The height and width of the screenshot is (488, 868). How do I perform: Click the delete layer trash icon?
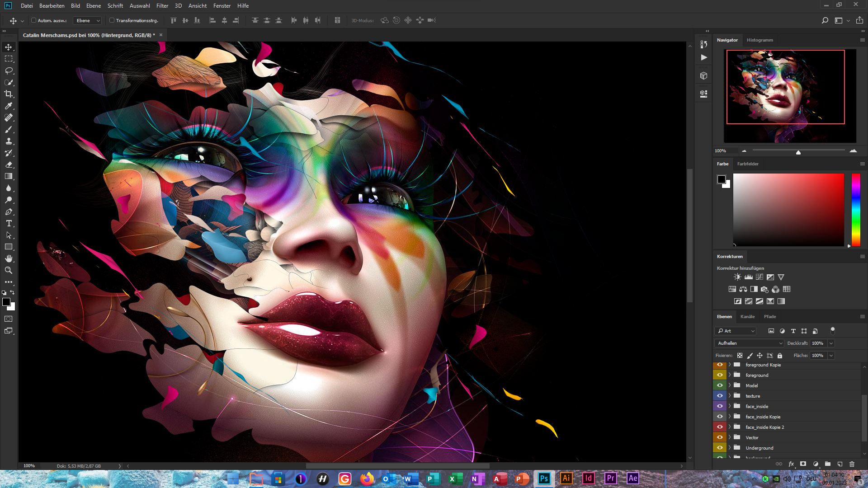852,464
